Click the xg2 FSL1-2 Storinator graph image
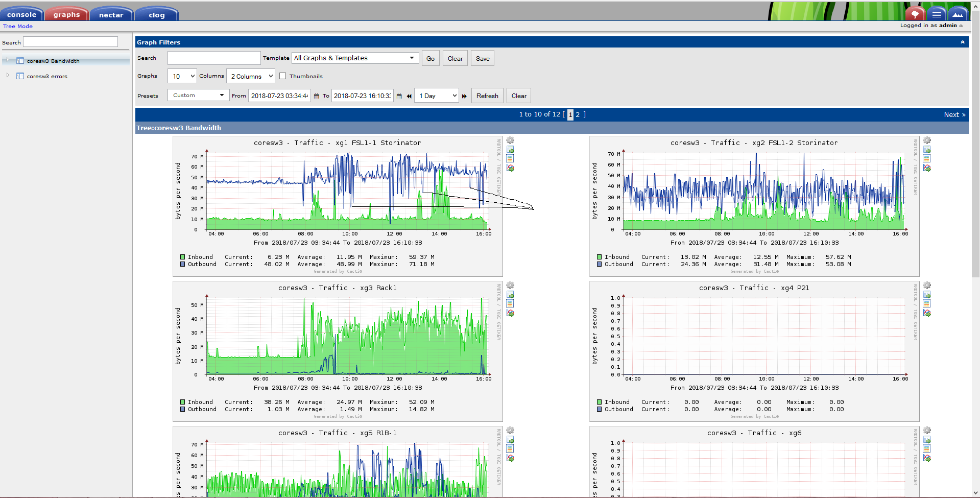Image resolution: width=980 pixels, height=498 pixels. (754, 206)
